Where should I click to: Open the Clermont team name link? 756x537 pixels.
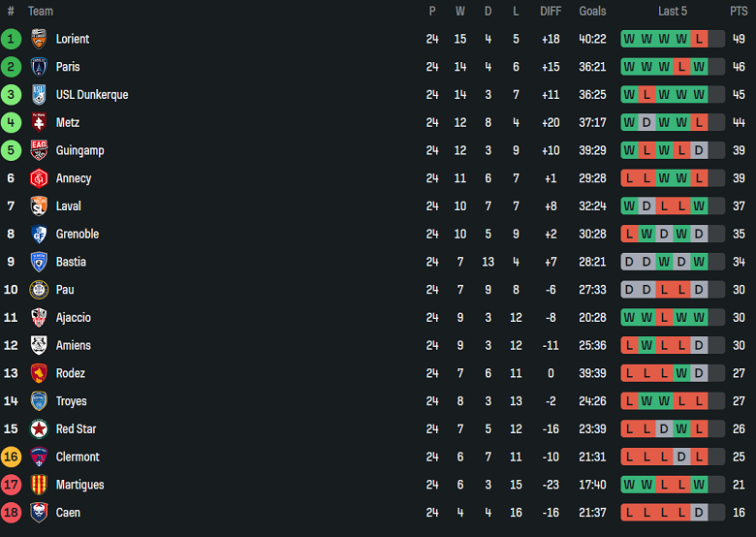(78, 458)
